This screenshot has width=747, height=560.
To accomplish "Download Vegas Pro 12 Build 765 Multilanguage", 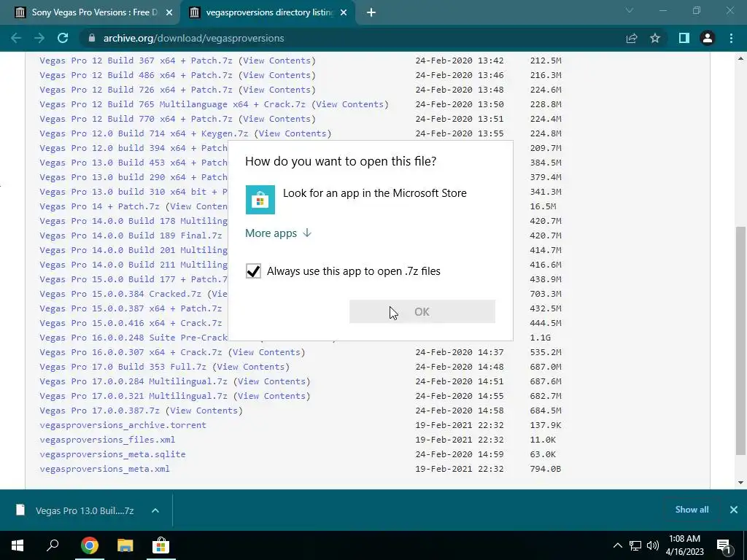I will pyautogui.click(x=172, y=104).
